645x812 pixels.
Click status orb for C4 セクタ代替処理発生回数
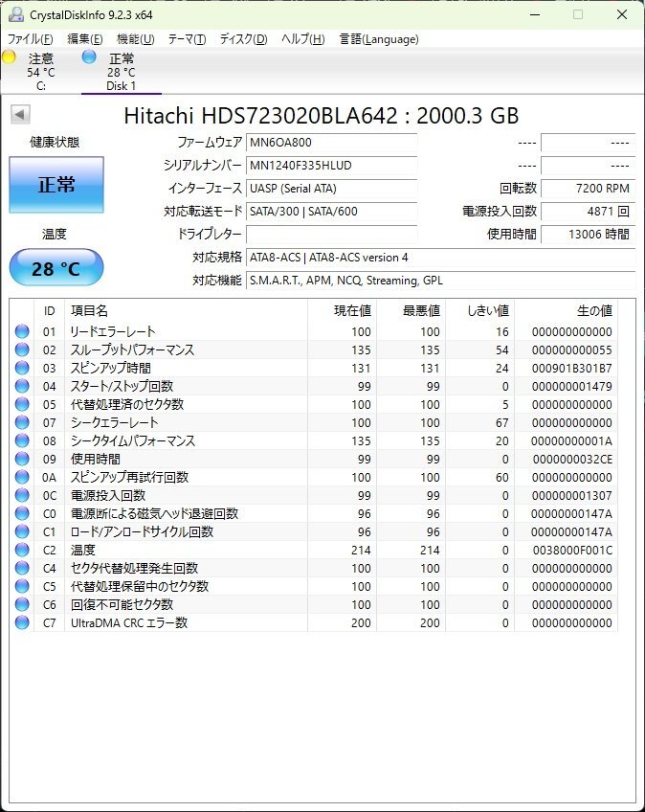click(x=22, y=568)
